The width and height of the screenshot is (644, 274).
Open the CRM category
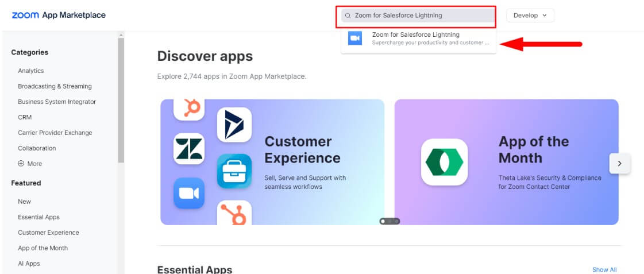(x=25, y=117)
